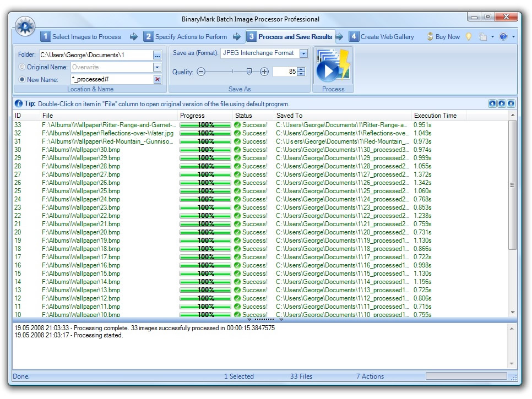This screenshot has height=399, width=532.
Task: Expand the dropdown arrow beside clipboard icon
Action: pyautogui.click(x=492, y=37)
